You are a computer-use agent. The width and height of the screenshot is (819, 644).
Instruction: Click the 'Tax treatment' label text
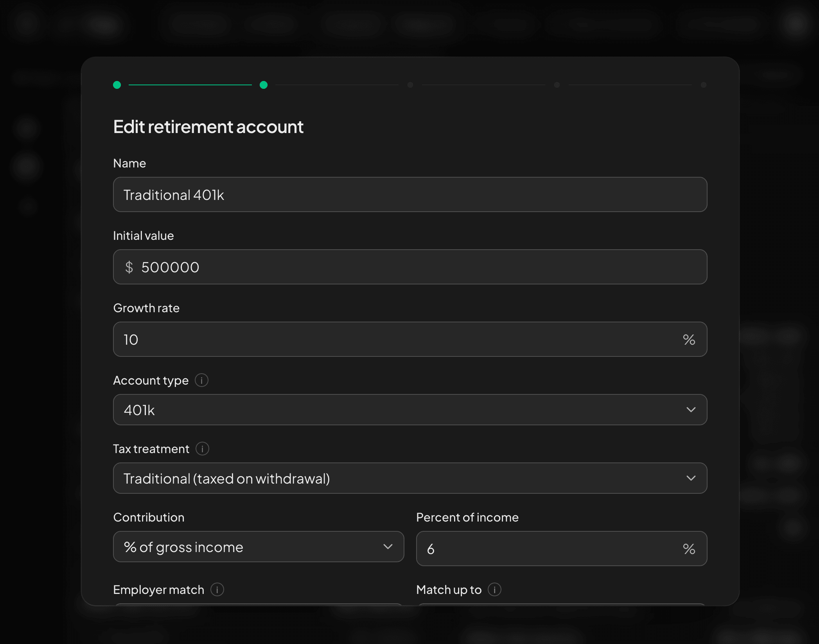151,449
